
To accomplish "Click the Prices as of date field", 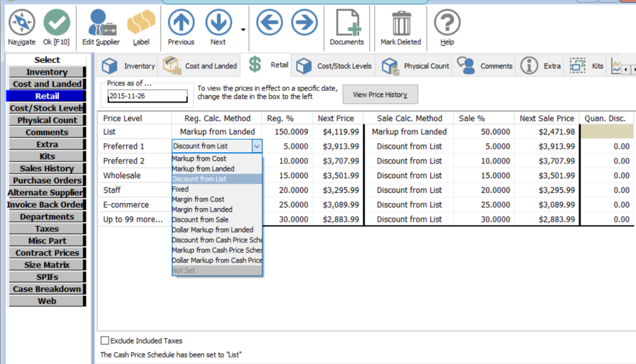I will coord(147,96).
